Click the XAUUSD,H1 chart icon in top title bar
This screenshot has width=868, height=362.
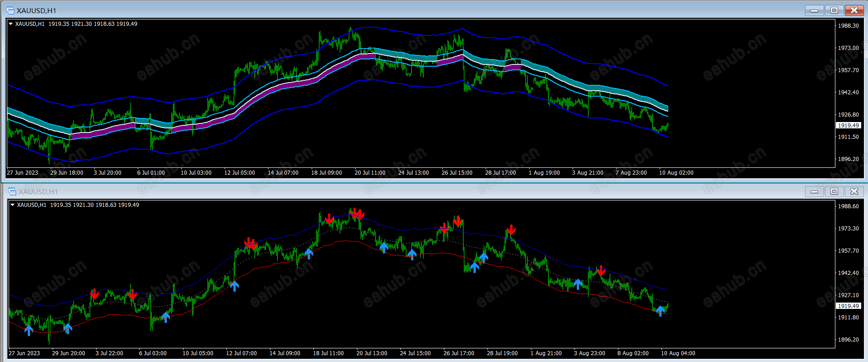tap(10, 10)
